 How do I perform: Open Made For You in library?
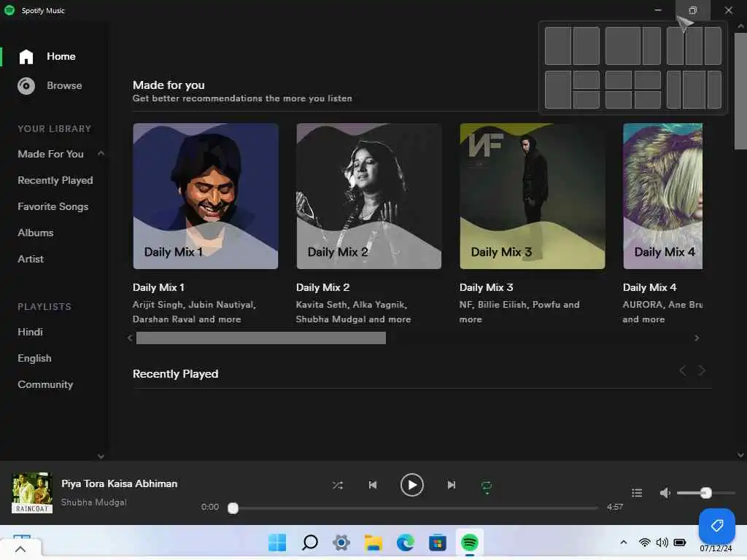(50, 154)
